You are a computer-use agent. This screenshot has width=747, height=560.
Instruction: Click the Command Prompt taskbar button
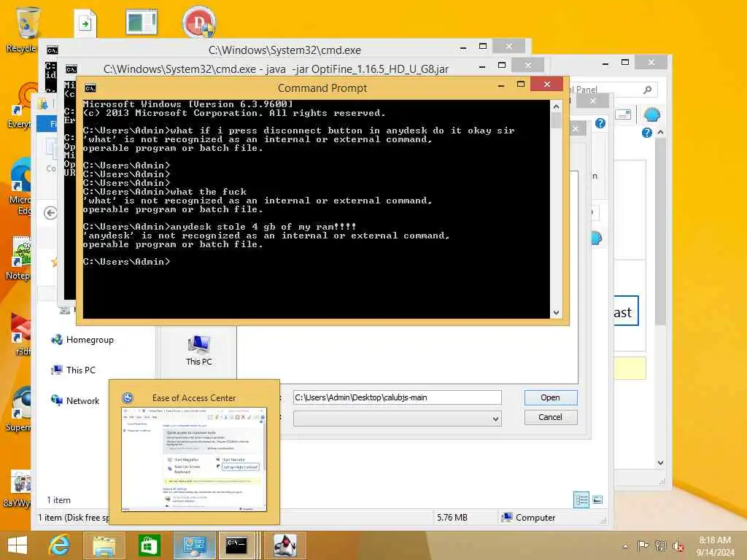click(x=237, y=545)
